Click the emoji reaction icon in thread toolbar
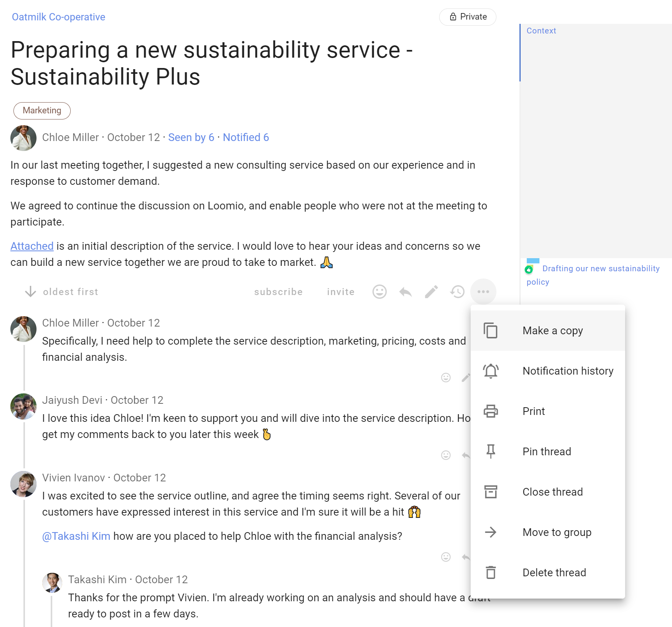This screenshot has height=627, width=672. [379, 292]
